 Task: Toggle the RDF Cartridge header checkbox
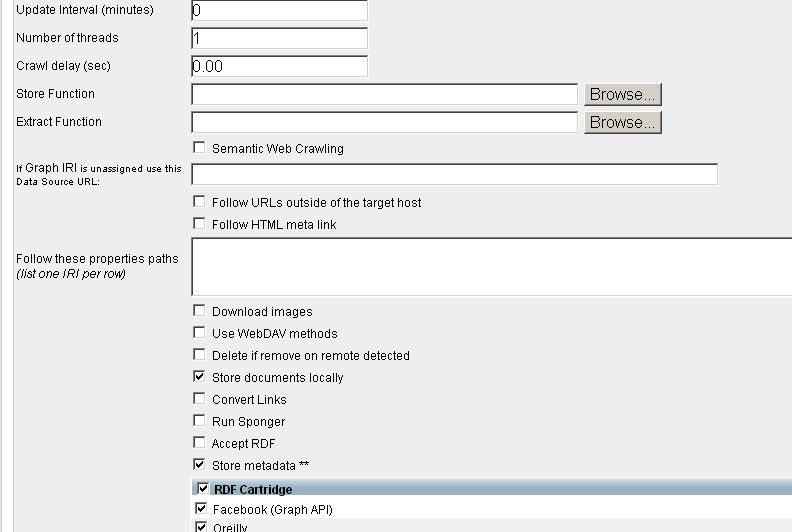point(203,489)
